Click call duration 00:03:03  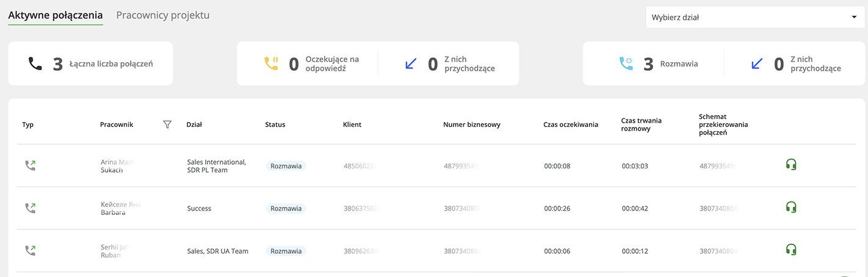635,166
